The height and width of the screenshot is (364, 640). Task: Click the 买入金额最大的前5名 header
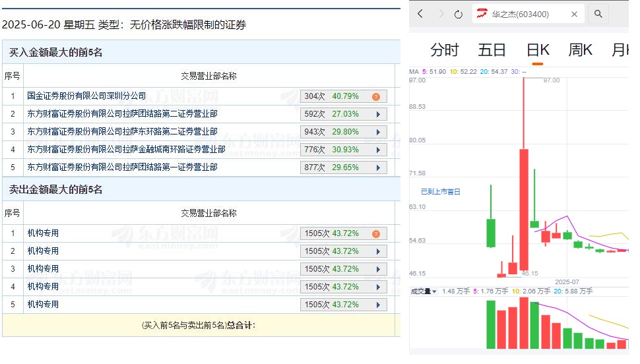(x=55, y=52)
